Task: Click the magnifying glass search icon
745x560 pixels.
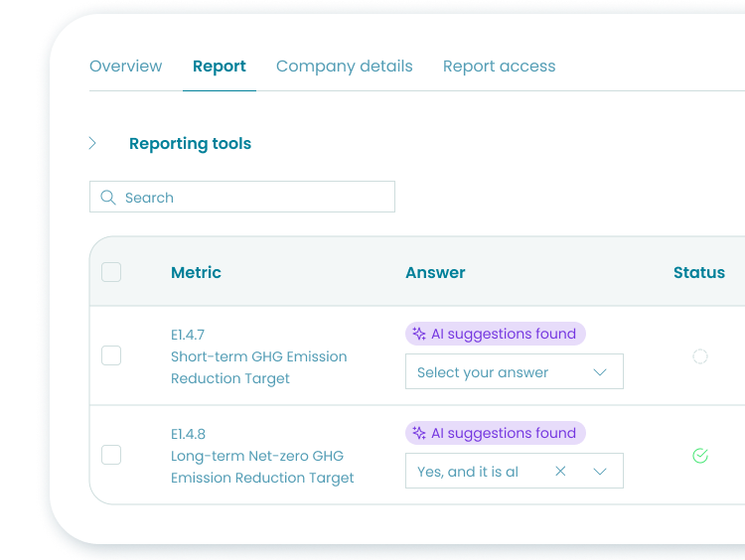Action: tap(108, 198)
